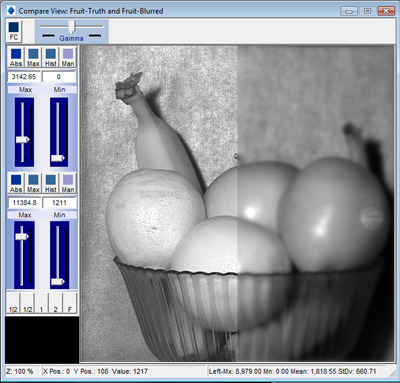The image size is (400, 383).
Task: Set zoom to 1x with the 1 button
Action: (x=42, y=303)
